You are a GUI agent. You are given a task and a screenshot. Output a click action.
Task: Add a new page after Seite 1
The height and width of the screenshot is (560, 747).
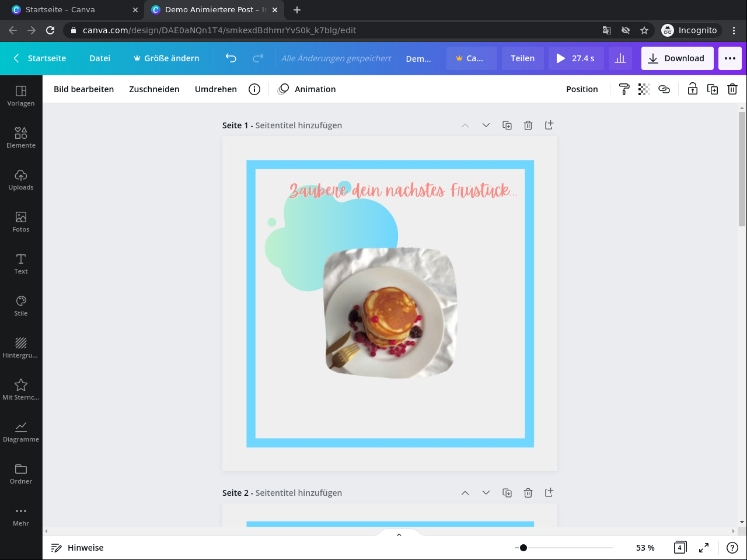click(x=549, y=125)
